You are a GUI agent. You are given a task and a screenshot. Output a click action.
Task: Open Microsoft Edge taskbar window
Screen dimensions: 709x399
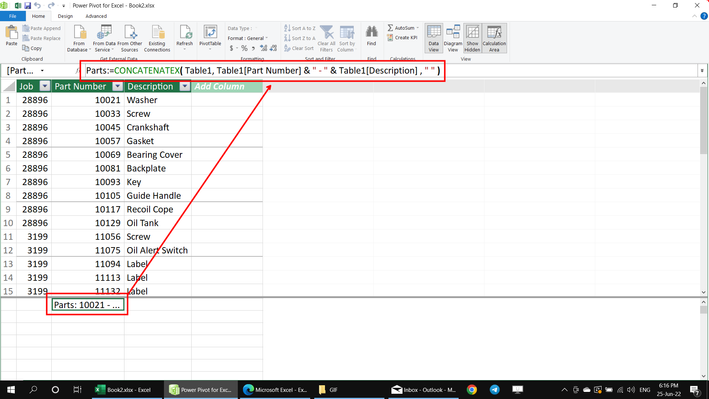point(275,390)
